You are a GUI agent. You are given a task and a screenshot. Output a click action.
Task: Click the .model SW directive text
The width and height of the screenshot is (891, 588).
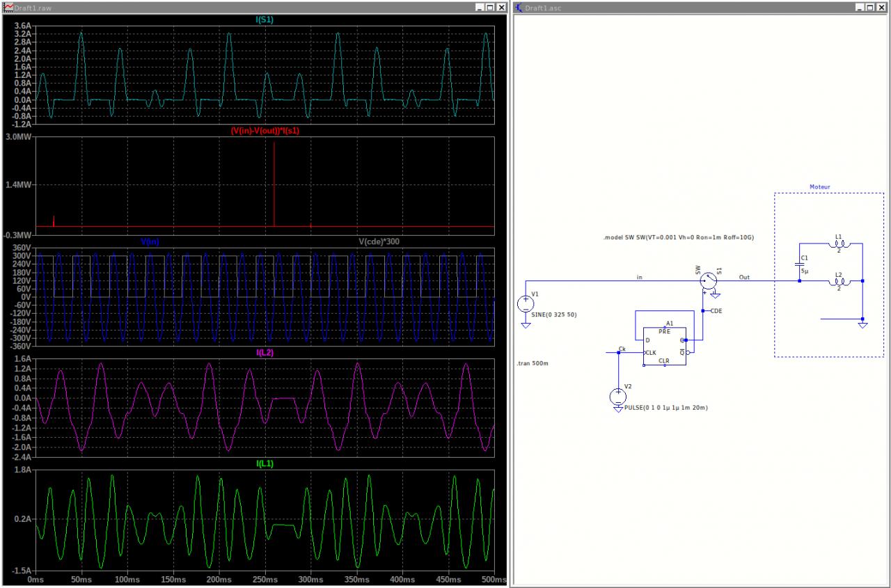point(679,238)
